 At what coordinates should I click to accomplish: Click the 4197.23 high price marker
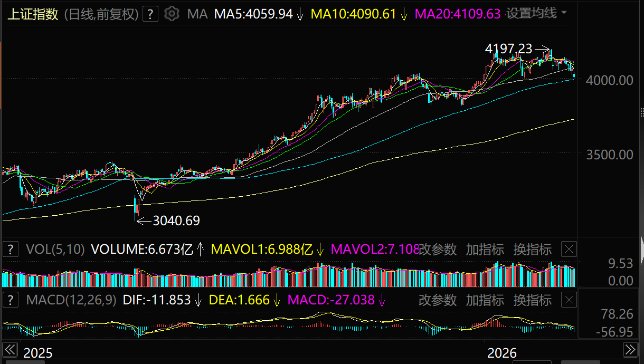click(509, 49)
